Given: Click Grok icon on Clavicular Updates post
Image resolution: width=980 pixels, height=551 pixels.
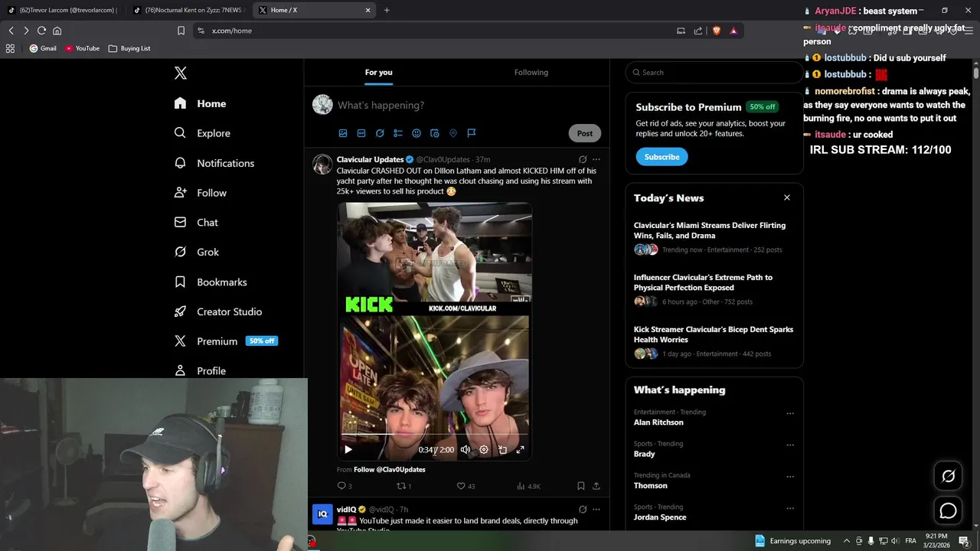Looking at the screenshot, I should click(x=583, y=159).
